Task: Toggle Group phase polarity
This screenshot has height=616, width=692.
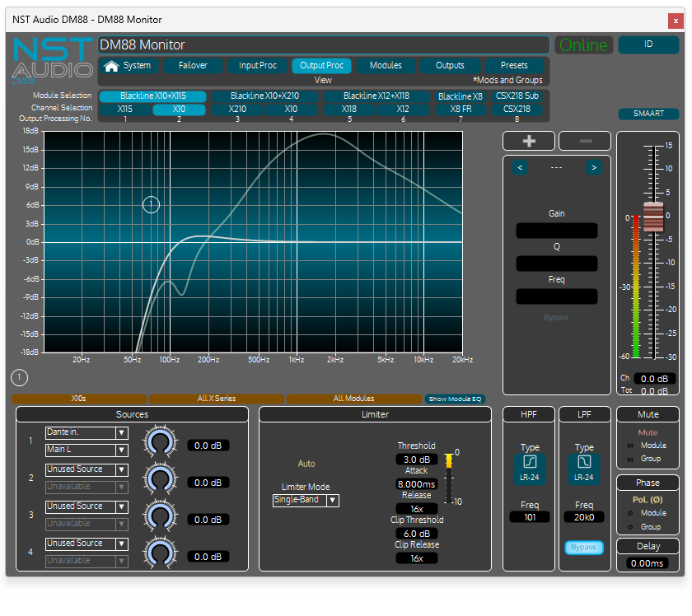Action: pos(630,527)
